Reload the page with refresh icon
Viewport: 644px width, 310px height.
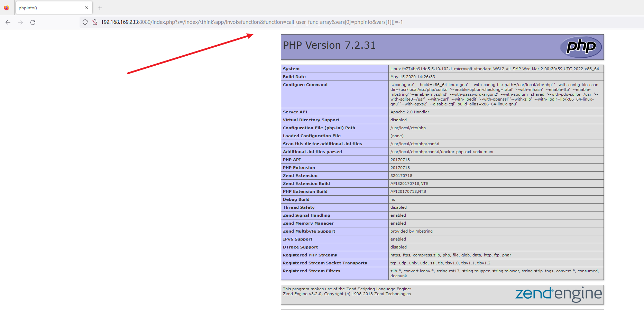click(33, 22)
